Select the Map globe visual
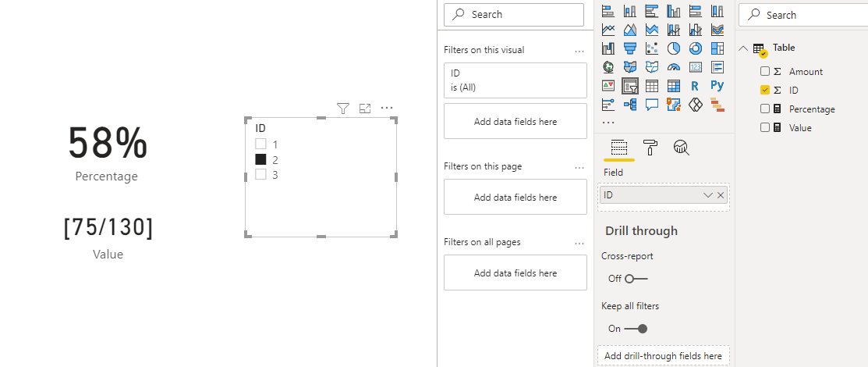868x367 pixels. pos(608,67)
